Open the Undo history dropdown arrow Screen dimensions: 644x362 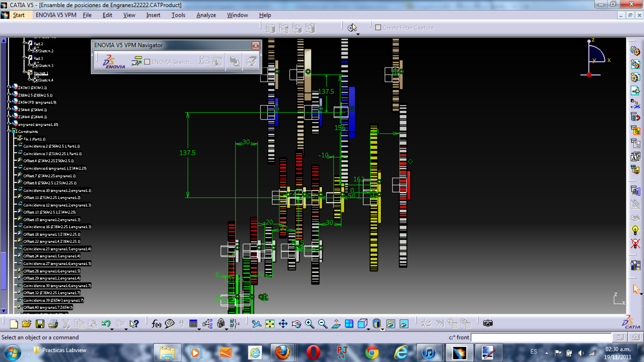point(112,328)
